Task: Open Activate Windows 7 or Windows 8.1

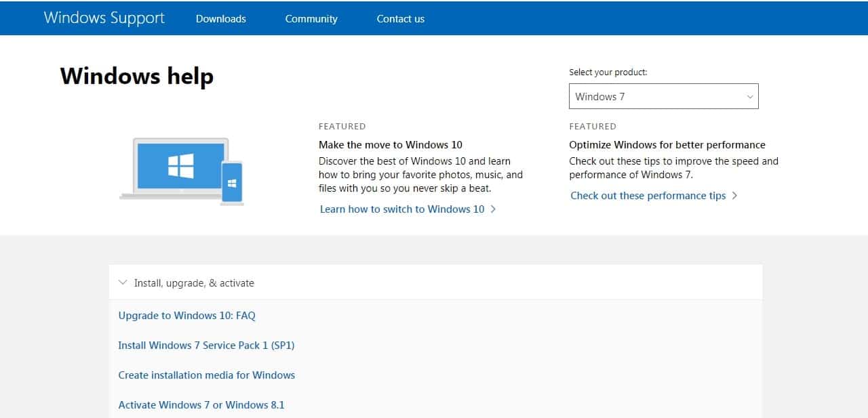Action: tap(201, 404)
